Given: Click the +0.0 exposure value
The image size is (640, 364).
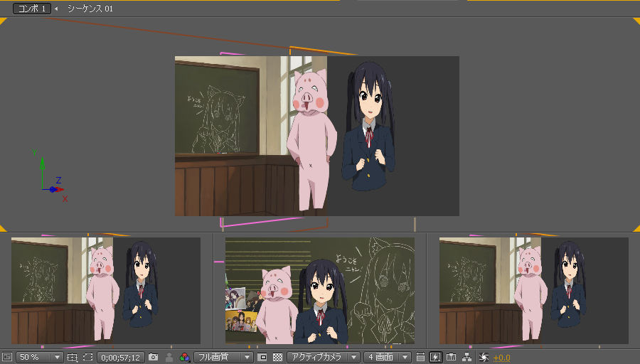Looking at the screenshot, I should coord(501,358).
